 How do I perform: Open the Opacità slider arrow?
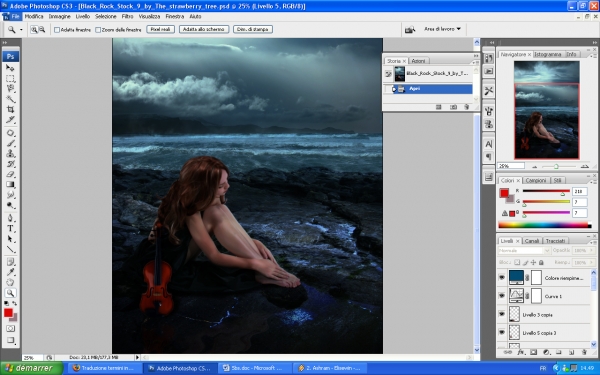pos(592,251)
